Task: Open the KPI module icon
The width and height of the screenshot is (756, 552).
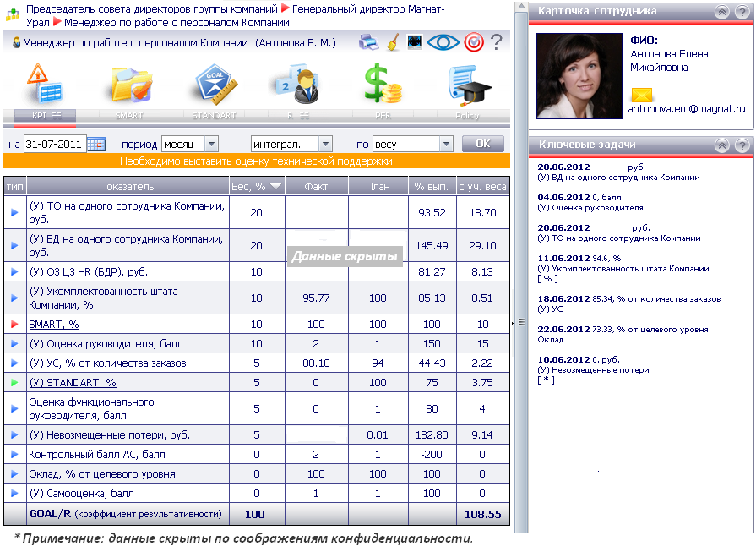Action: [x=45, y=84]
